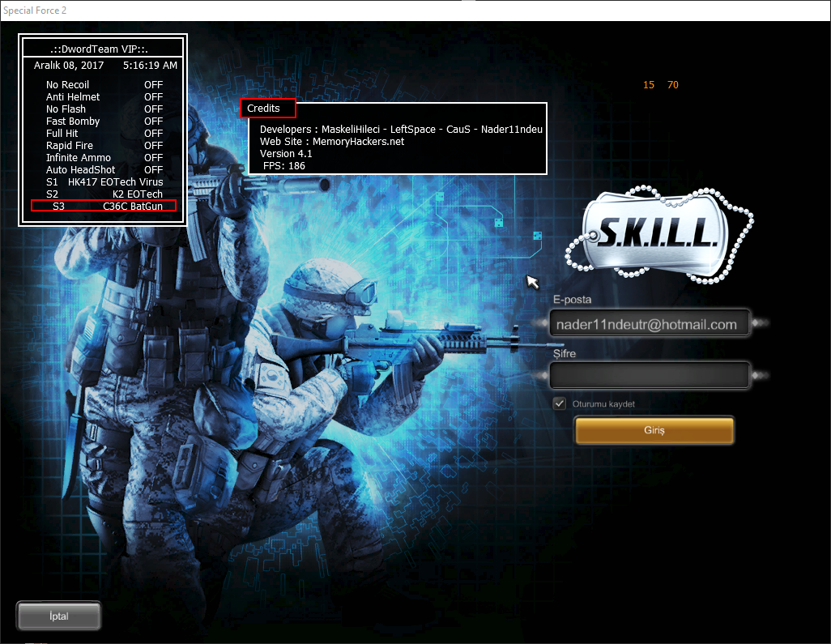The height and width of the screenshot is (644, 831).
Task: Click the Anti Helmet label
Action: (73, 97)
